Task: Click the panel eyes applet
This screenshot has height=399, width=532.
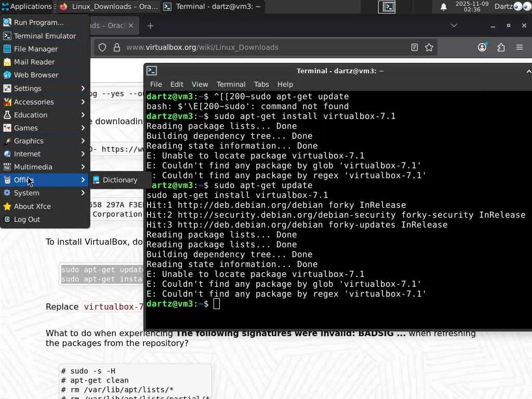Action: tap(522, 6)
